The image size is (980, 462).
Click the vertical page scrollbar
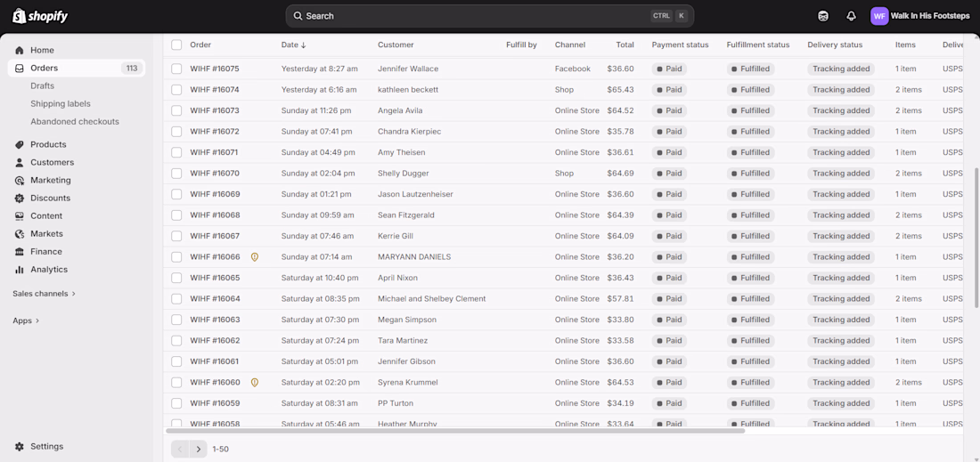point(976,238)
